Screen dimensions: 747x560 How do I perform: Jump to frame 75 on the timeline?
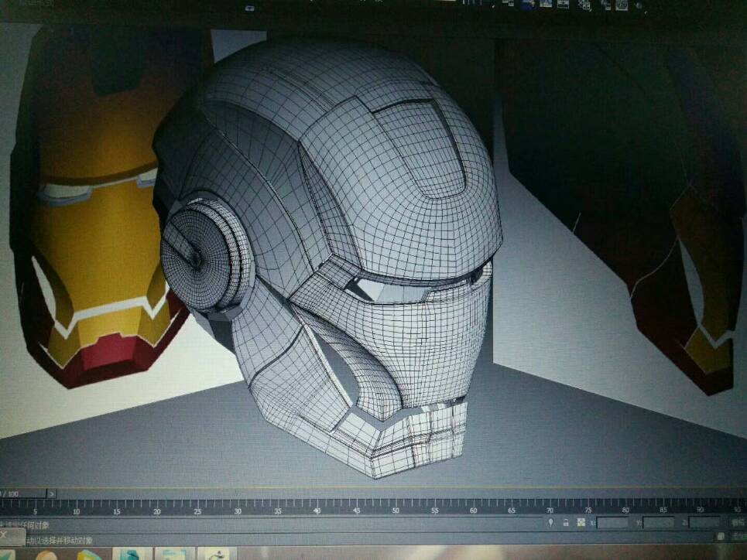click(x=588, y=510)
